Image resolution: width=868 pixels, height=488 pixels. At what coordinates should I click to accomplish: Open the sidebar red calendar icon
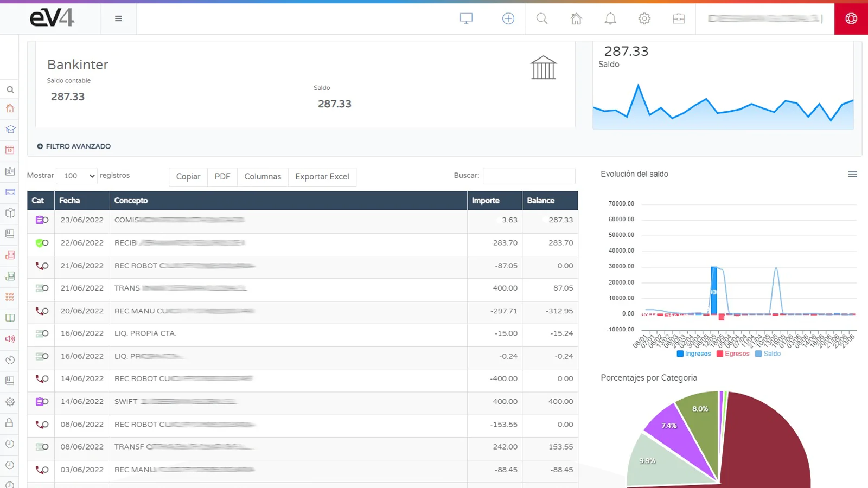click(x=10, y=150)
